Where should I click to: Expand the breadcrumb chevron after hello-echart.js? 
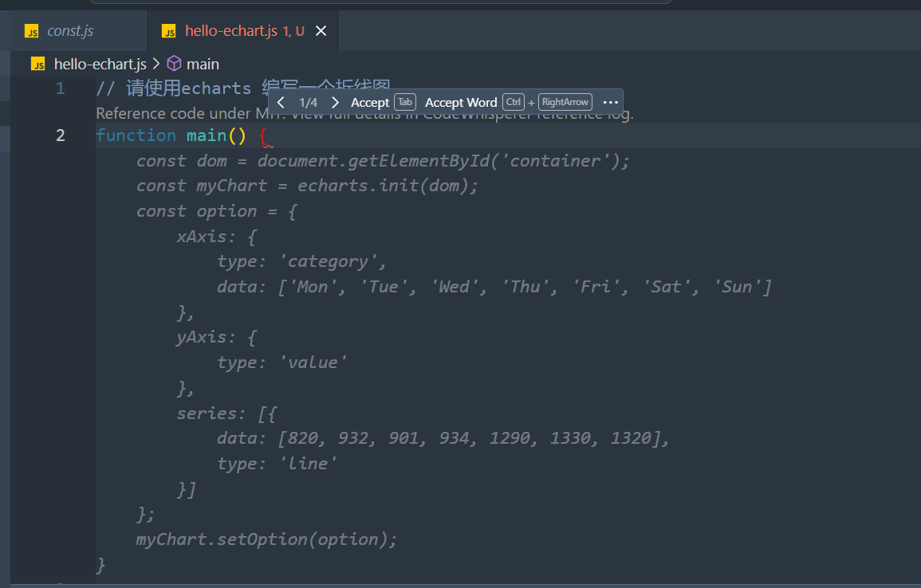tap(156, 64)
